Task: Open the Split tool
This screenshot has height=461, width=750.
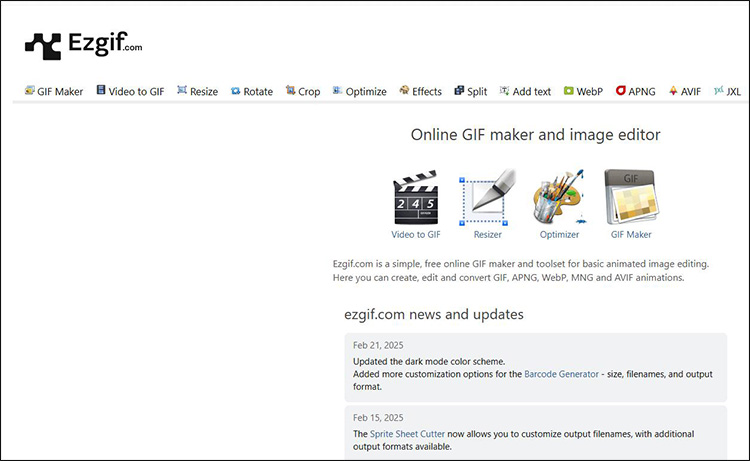Action: point(471,91)
